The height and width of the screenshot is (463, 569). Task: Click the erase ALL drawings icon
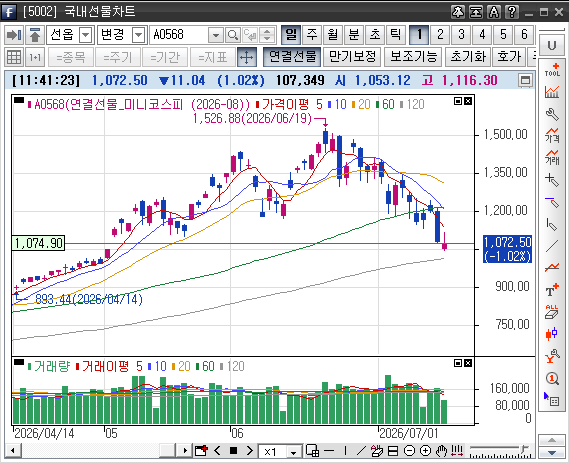click(552, 312)
